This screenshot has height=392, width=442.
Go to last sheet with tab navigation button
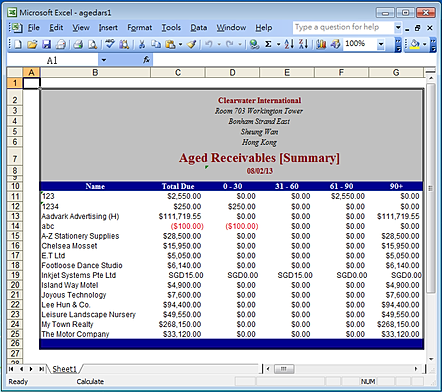[41, 369]
